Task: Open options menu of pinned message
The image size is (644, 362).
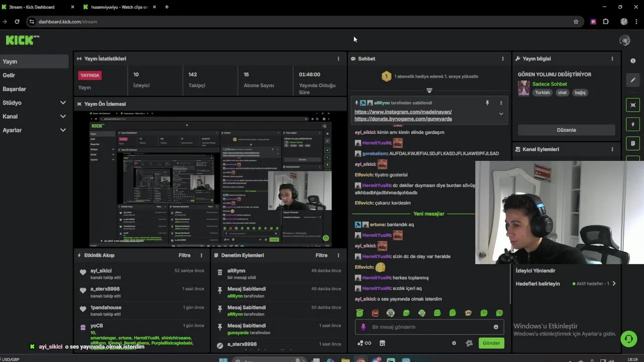Action: (501, 103)
